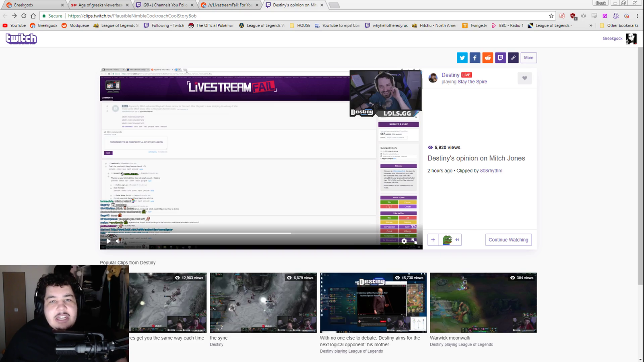This screenshot has width=644, height=362.
Task: Switch to the r/LivestreamFail tab
Action: pyautogui.click(x=229, y=5)
